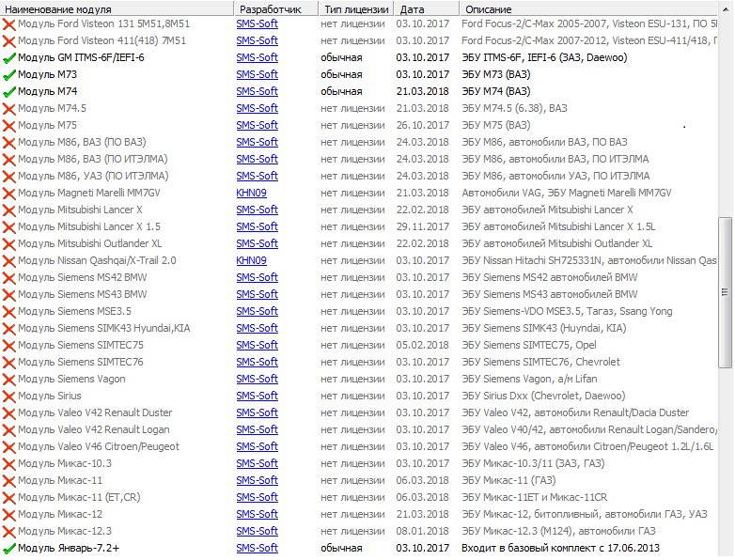This screenshot has width=735, height=560.
Task: Click green check icon for Модуль GM ITMS-6F/IEFI-6
Action: (9, 58)
